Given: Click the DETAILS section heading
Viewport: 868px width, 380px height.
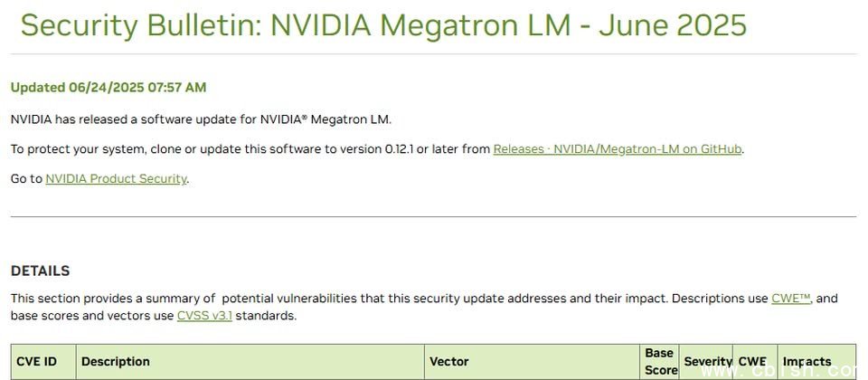Looking at the screenshot, I should [x=41, y=271].
